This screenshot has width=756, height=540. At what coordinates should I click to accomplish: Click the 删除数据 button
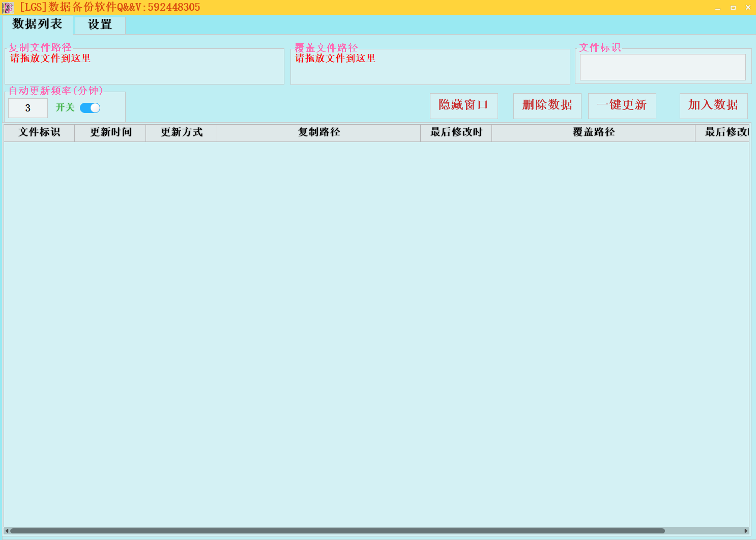(547, 106)
